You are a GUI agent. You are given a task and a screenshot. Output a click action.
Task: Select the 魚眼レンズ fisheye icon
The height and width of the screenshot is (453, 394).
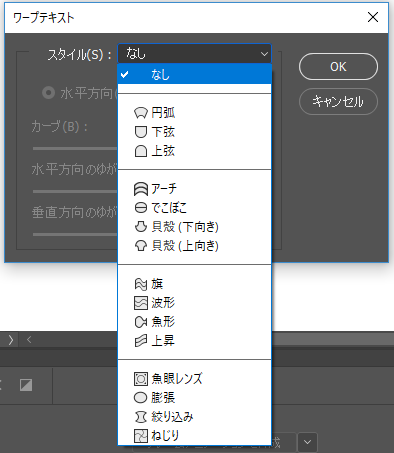141,379
